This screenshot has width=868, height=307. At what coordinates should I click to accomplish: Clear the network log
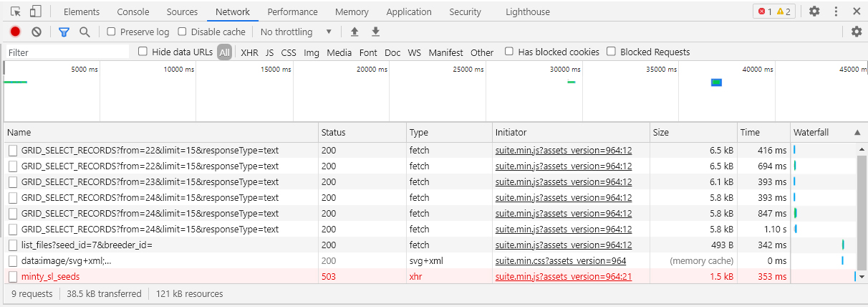pyautogui.click(x=37, y=32)
